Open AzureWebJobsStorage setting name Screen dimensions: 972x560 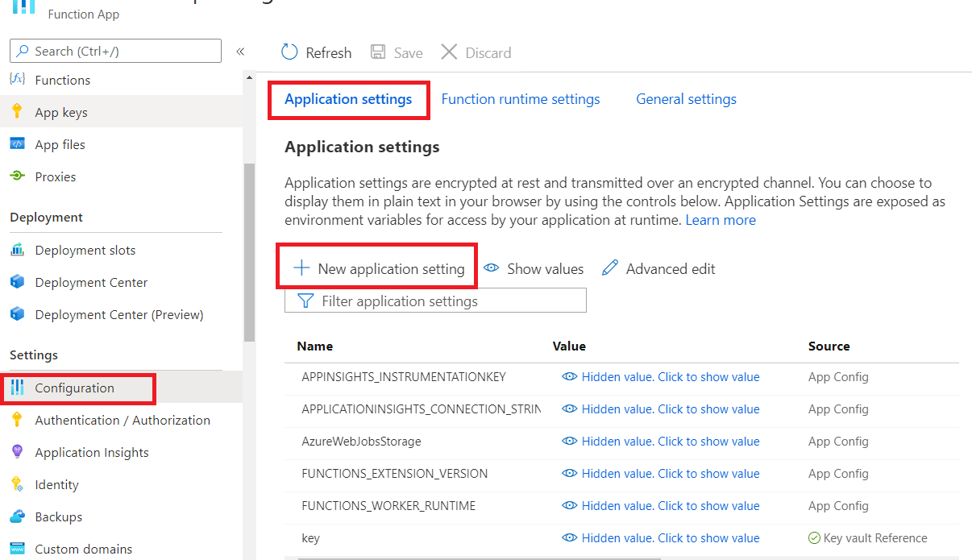[361, 442]
